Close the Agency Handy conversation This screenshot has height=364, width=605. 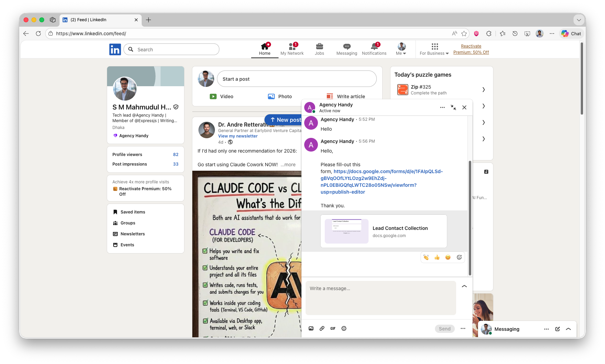click(x=464, y=107)
